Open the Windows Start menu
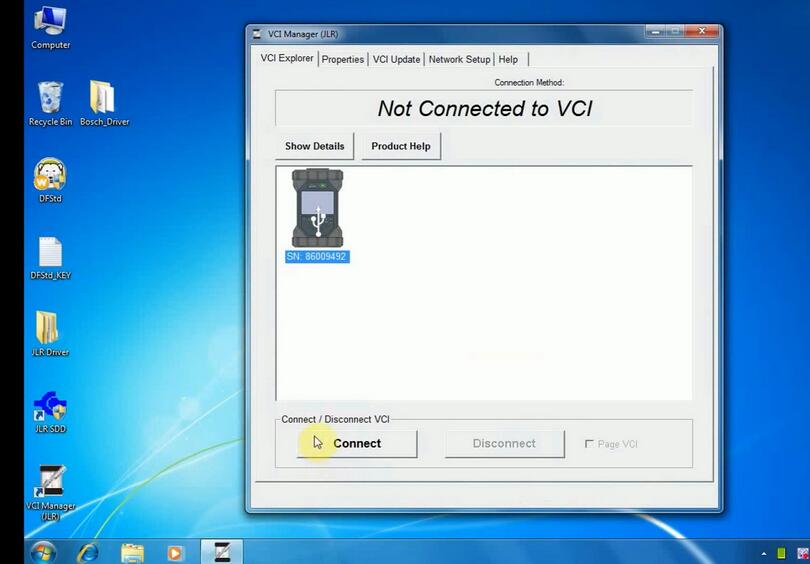810x564 pixels. (x=43, y=553)
